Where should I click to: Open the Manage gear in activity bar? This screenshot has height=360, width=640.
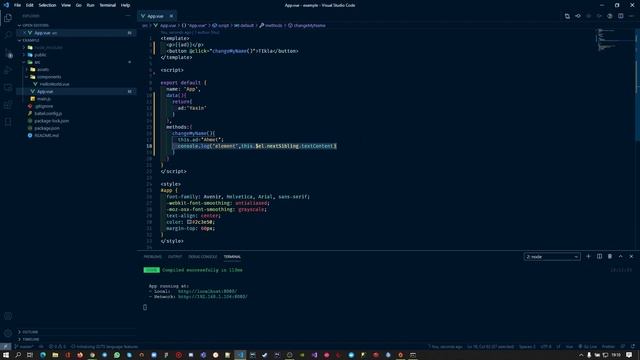click(x=8, y=333)
